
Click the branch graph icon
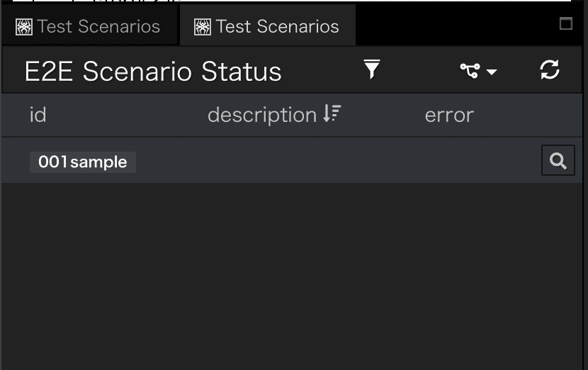(470, 71)
